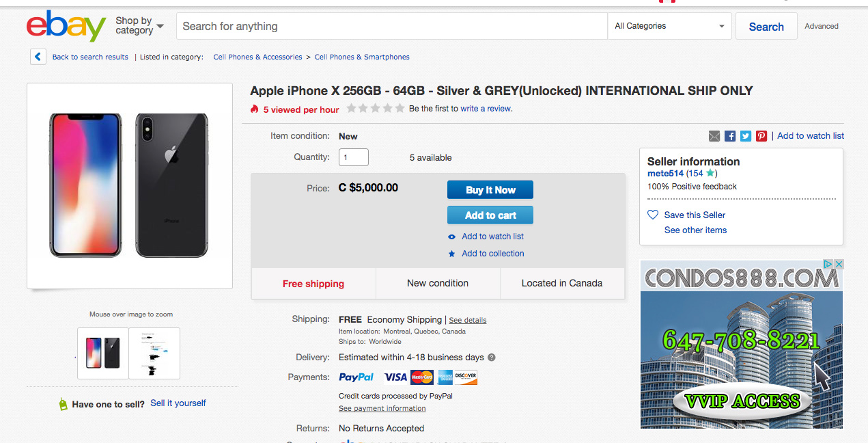Click Located in Canada label
This screenshot has height=443, width=868.
point(562,283)
